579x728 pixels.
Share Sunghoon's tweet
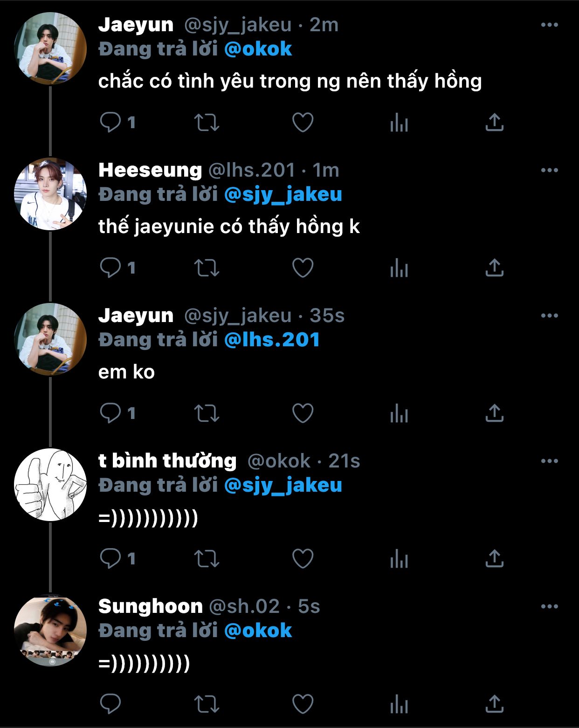(x=494, y=704)
